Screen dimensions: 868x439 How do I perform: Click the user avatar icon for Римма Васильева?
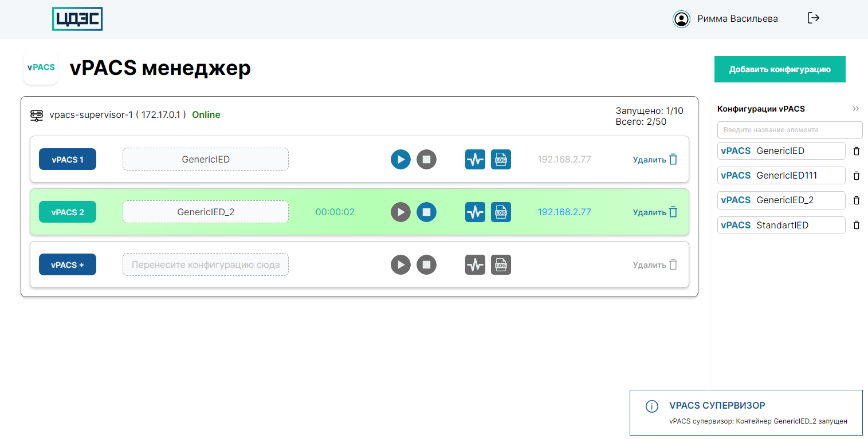pos(681,19)
